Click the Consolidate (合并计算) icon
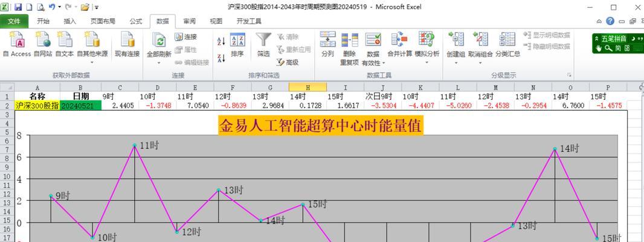This screenshot has height=242, width=644. (399, 39)
